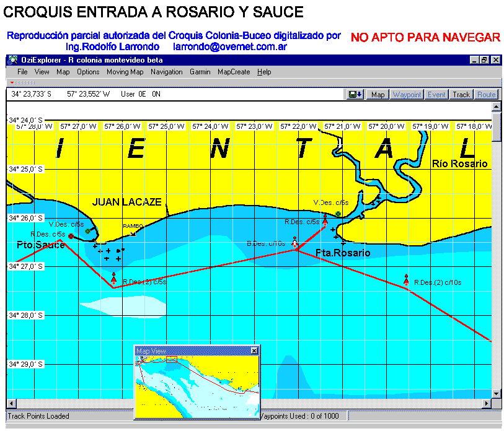Open the File menu
Image resolution: width=504 pixels, height=431 pixels.
[x=22, y=72]
